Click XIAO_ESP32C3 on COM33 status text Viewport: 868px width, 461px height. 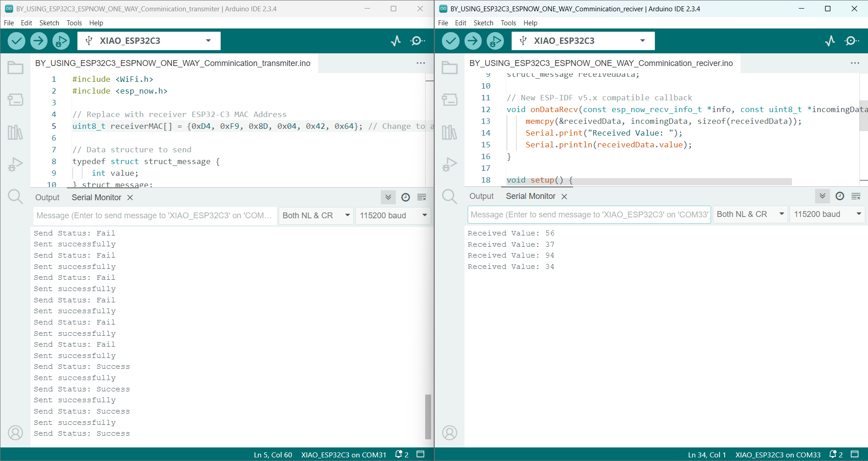click(778, 455)
